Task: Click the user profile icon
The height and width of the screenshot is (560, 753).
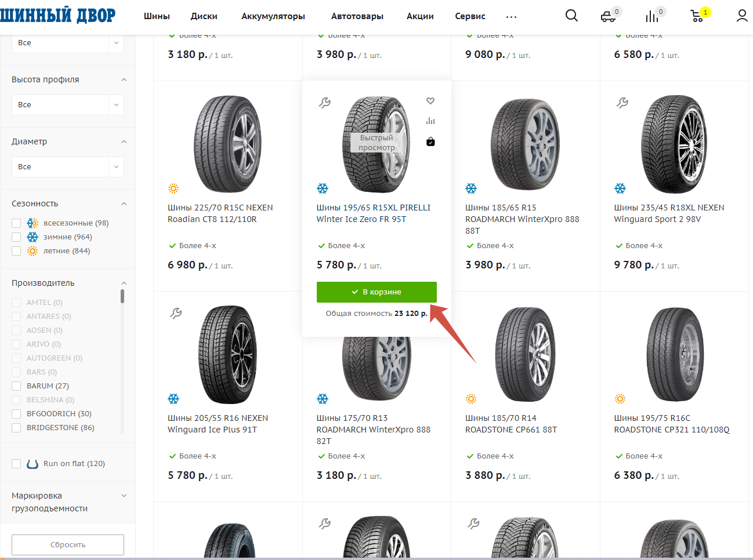Action: (x=742, y=16)
